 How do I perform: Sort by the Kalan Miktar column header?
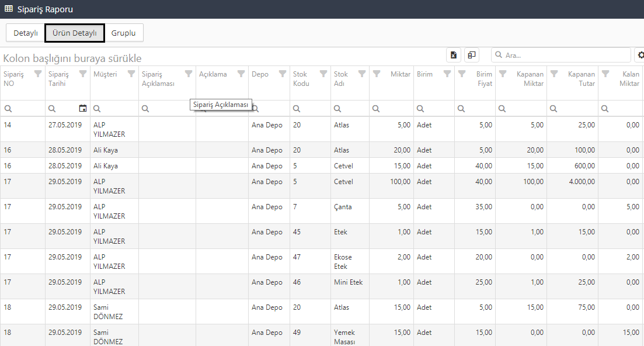(x=629, y=79)
